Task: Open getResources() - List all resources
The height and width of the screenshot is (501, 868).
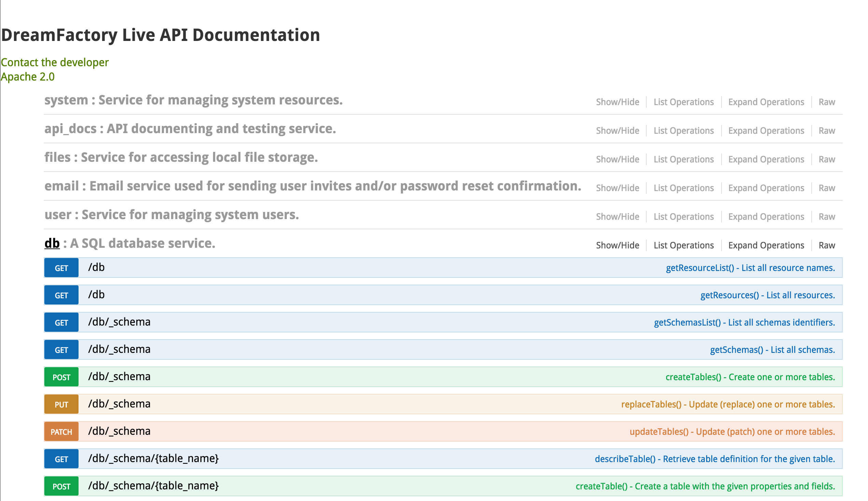Action: (768, 295)
